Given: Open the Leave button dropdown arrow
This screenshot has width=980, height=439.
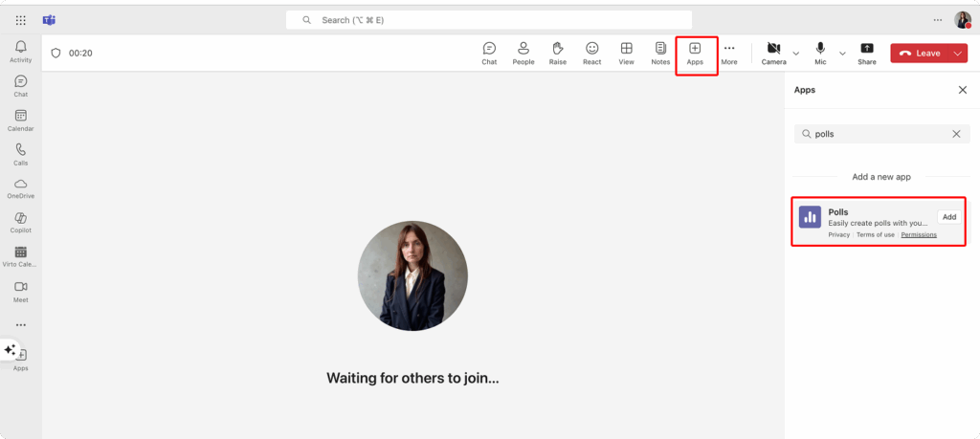Looking at the screenshot, I should [x=959, y=54].
